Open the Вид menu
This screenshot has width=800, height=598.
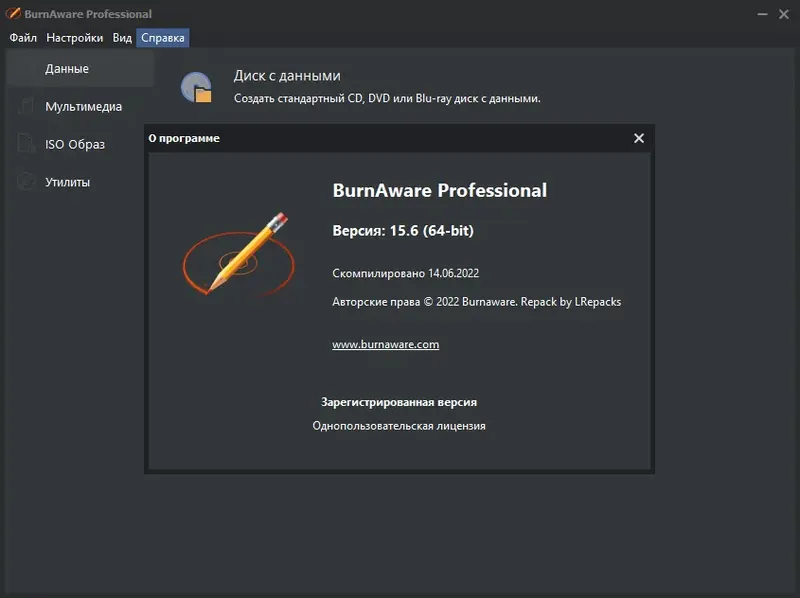(x=122, y=38)
